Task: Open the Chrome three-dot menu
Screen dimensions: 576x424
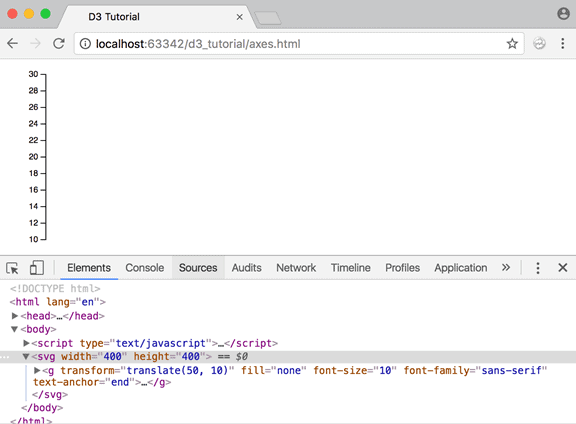Action: pyautogui.click(x=562, y=43)
